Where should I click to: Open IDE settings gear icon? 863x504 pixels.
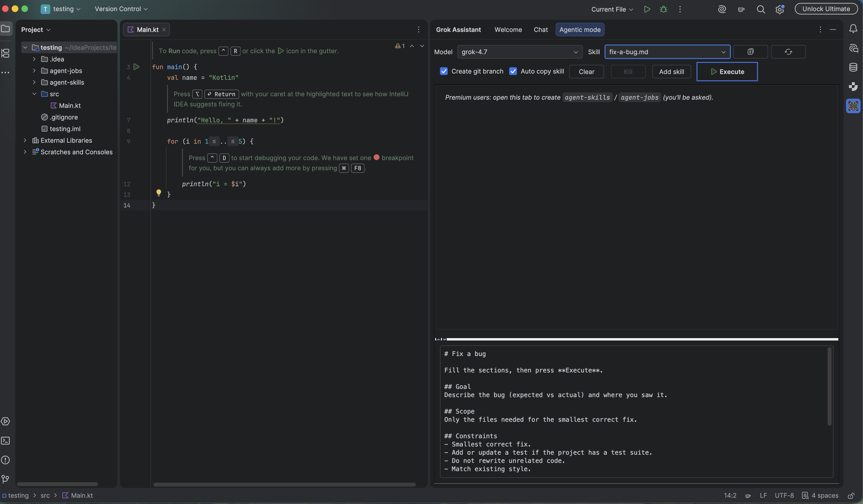(x=780, y=9)
